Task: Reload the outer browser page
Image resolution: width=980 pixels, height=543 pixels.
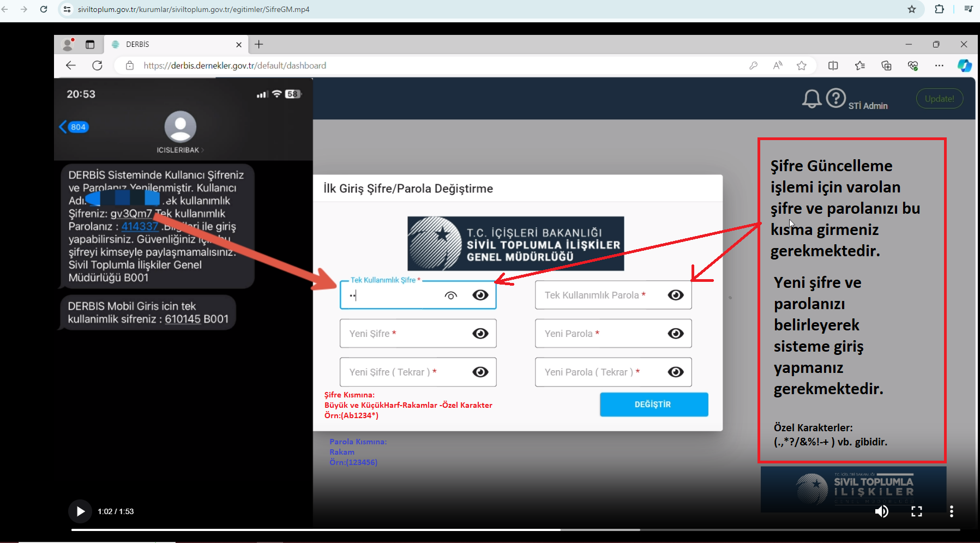Action: pyautogui.click(x=44, y=9)
